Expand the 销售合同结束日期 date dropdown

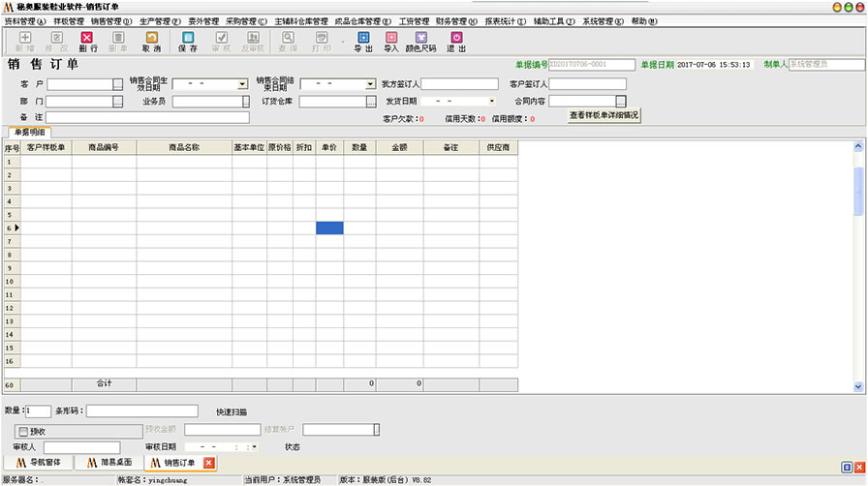[370, 84]
